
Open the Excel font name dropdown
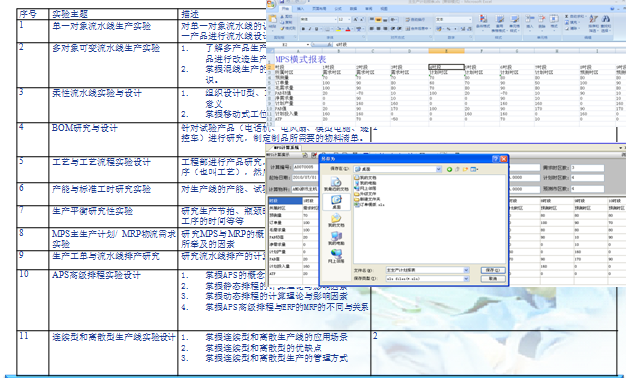tap(335, 20)
